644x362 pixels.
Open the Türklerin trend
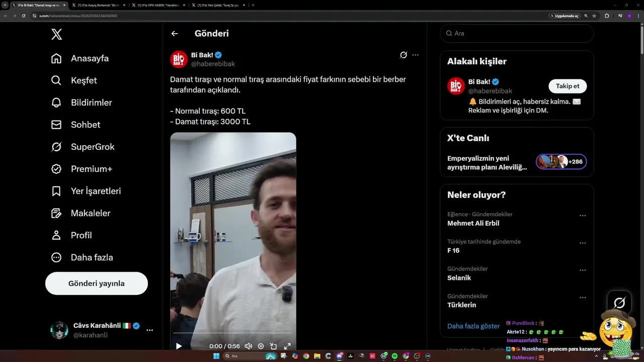(461, 305)
